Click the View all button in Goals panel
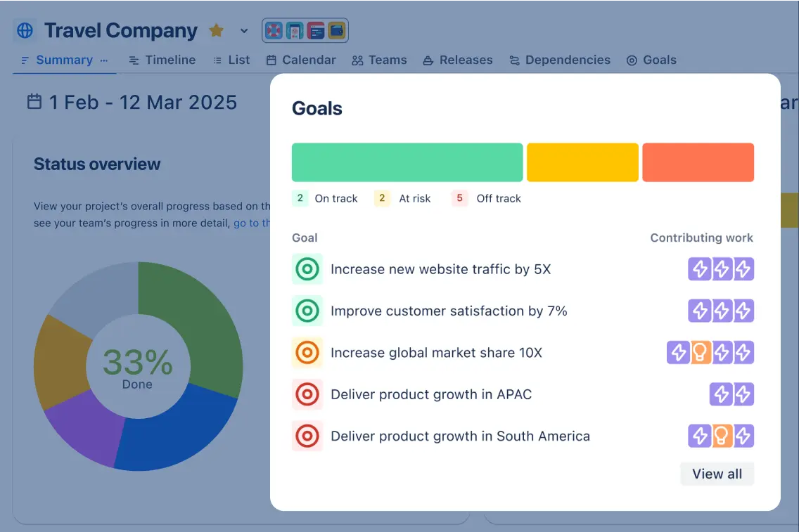799x532 pixels. click(717, 474)
